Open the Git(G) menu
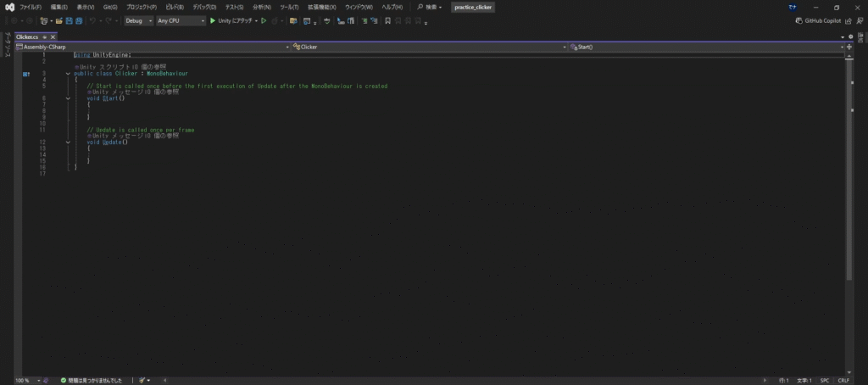This screenshot has height=385, width=868. pos(110,7)
